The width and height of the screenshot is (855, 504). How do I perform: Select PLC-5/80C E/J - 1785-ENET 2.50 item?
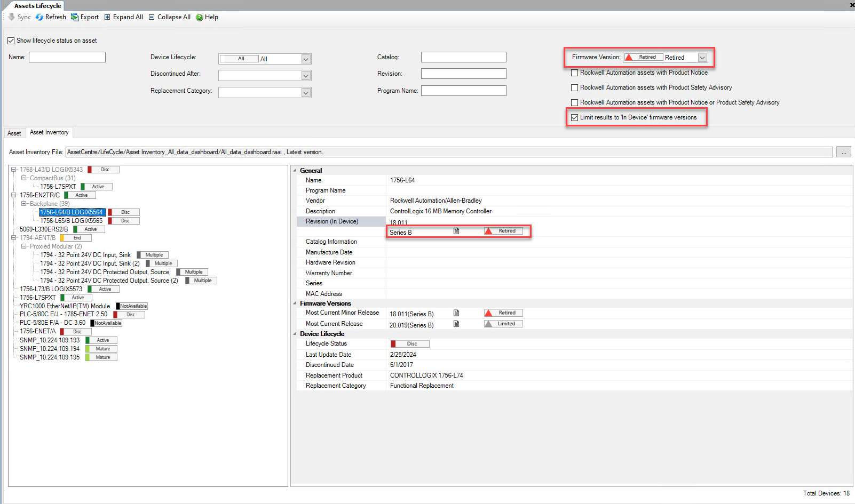click(64, 315)
